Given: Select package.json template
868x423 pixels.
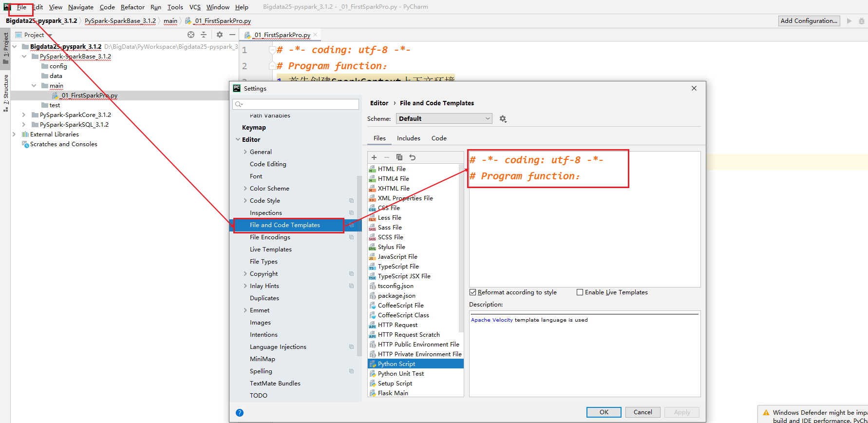Looking at the screenshot, I should [415, 296].
